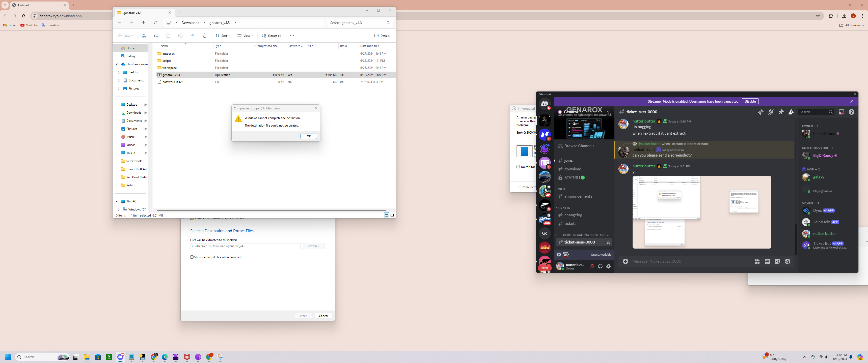Click Discord gift icon in message bar
The image size is (868, 363).
pyautogui.click(x=757, y=261)
